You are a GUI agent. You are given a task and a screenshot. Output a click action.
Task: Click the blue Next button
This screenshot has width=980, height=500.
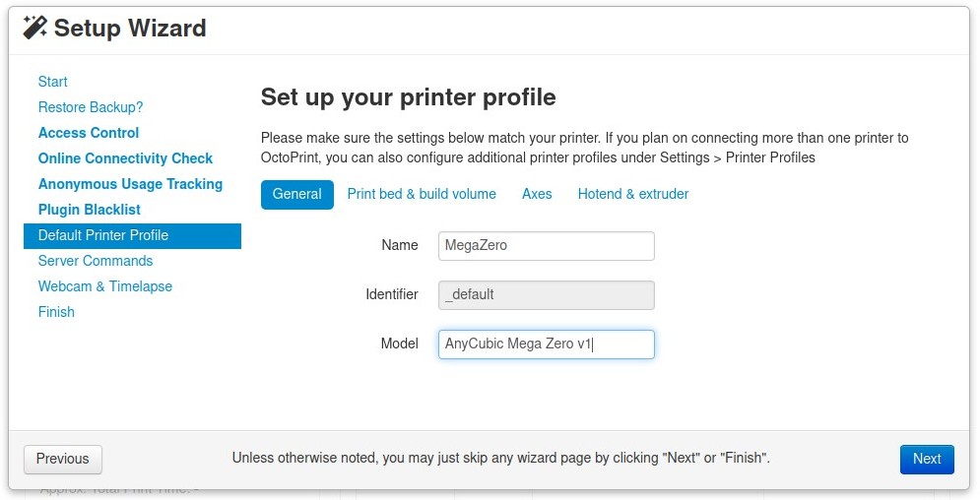tap(927, 459)
